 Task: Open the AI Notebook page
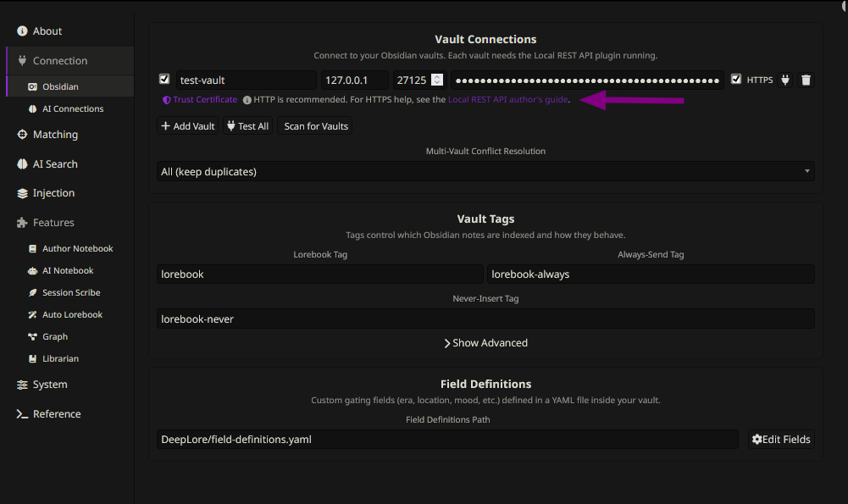tap(68, 271)
